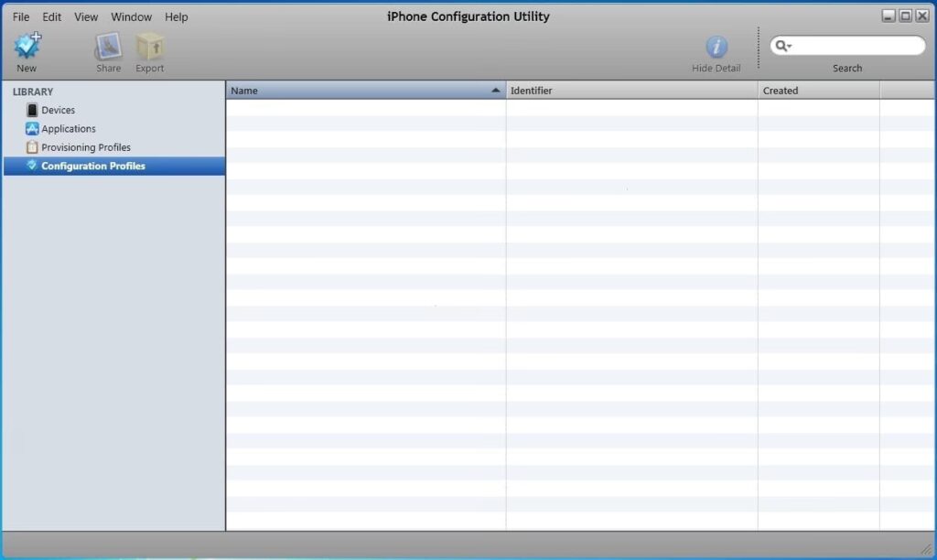Open the search magnifier dropdown
This screenshot has height=560, width=937.
pos(783,46)
